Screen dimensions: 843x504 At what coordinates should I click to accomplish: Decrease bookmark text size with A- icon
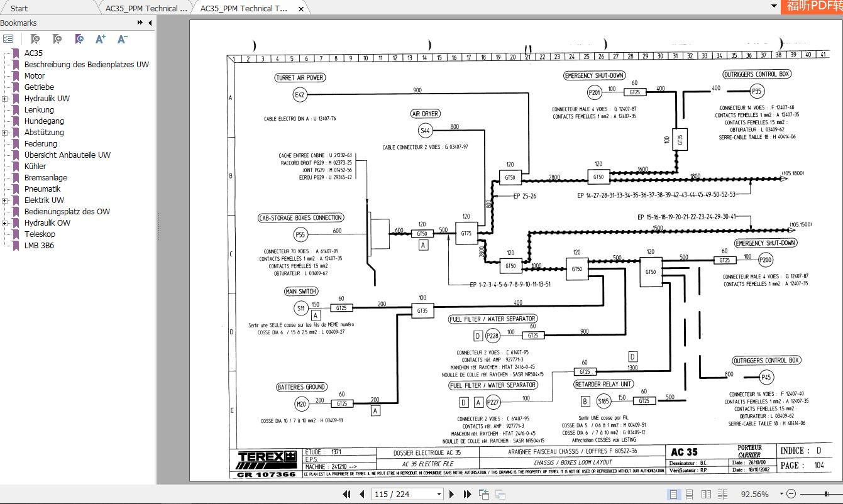point(121,38)
